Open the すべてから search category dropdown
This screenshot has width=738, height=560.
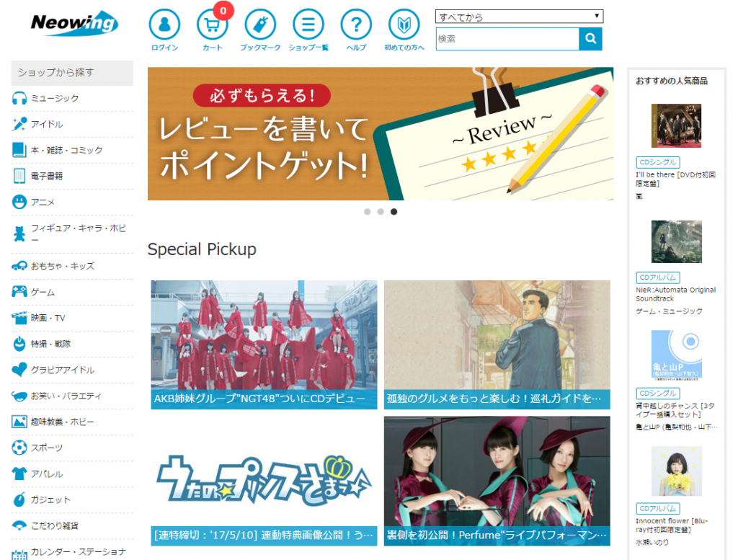(x=519, y=17)
